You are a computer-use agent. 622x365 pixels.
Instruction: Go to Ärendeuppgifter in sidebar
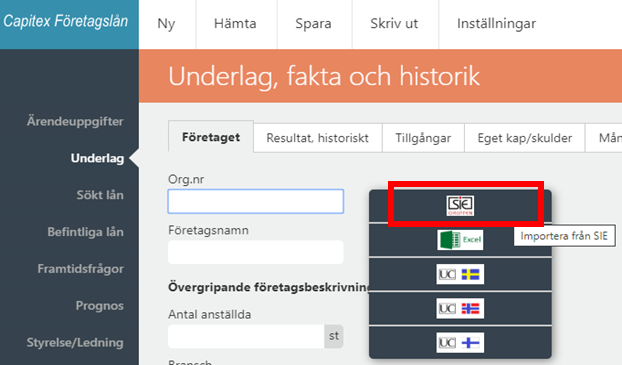pos(75,121)
